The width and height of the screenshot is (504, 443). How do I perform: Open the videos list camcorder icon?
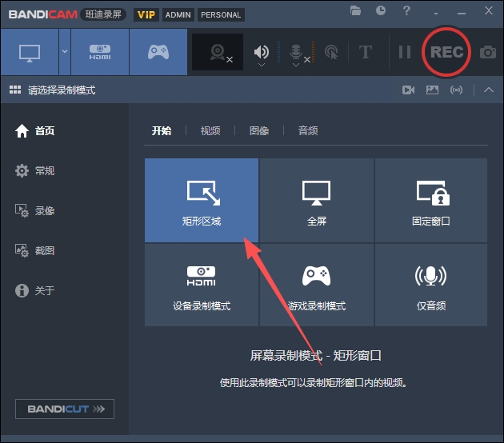click(408, 90)
